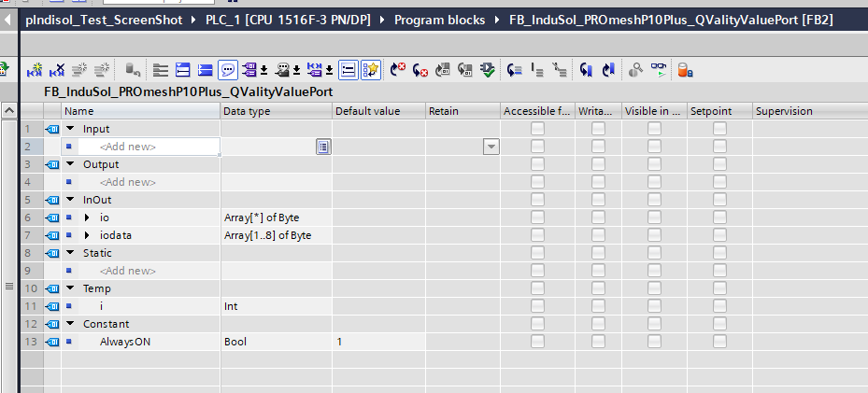868x393 pixels.
Task: Expand the io array variable
Action: click(x=87, y=218)
